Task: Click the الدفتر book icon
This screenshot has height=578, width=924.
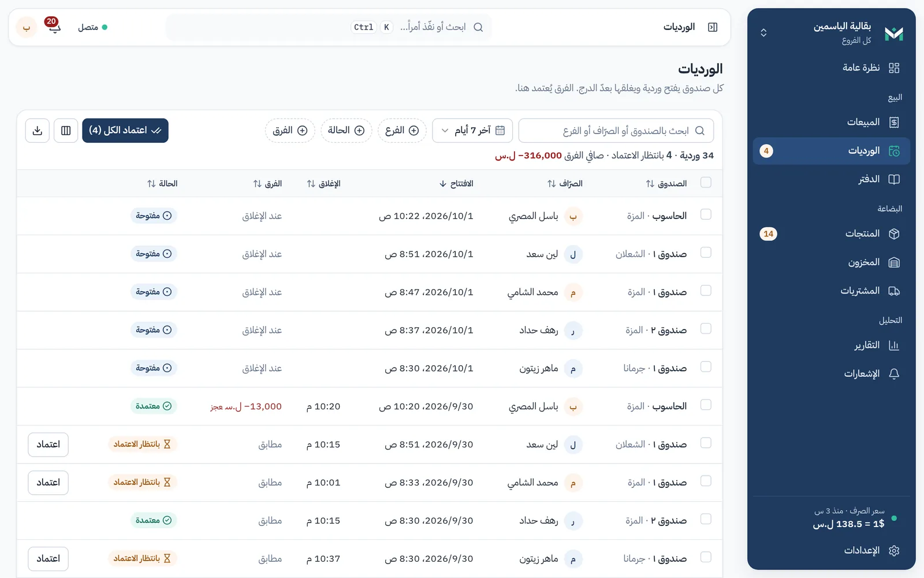Action: 894,179
